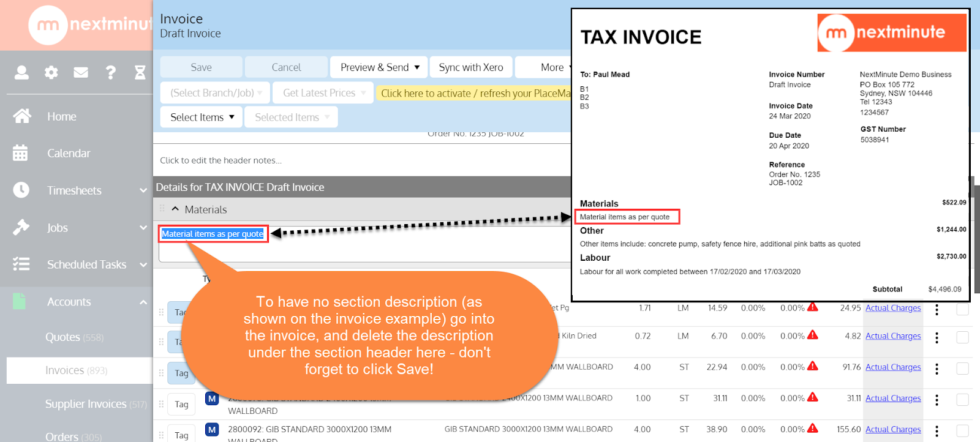
Task: Open the Get Latest Prices dropdown
Action: click(x=323, y=93)
